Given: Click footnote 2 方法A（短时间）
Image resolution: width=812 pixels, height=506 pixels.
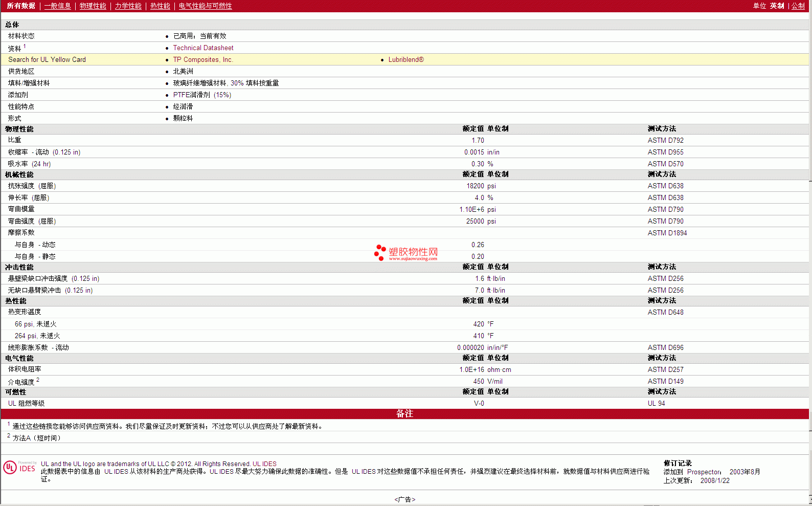Looking at the screenshot, I should 37,438.
